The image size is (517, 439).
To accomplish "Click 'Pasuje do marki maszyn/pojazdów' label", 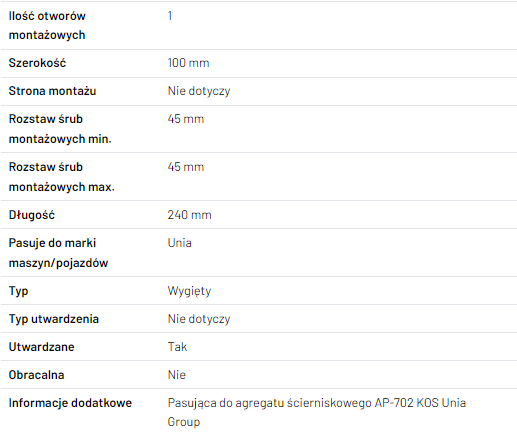I will point(58,253).
